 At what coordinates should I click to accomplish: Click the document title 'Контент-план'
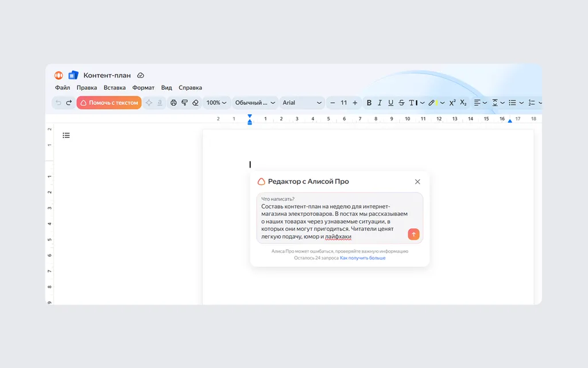(x=107, y=75)
